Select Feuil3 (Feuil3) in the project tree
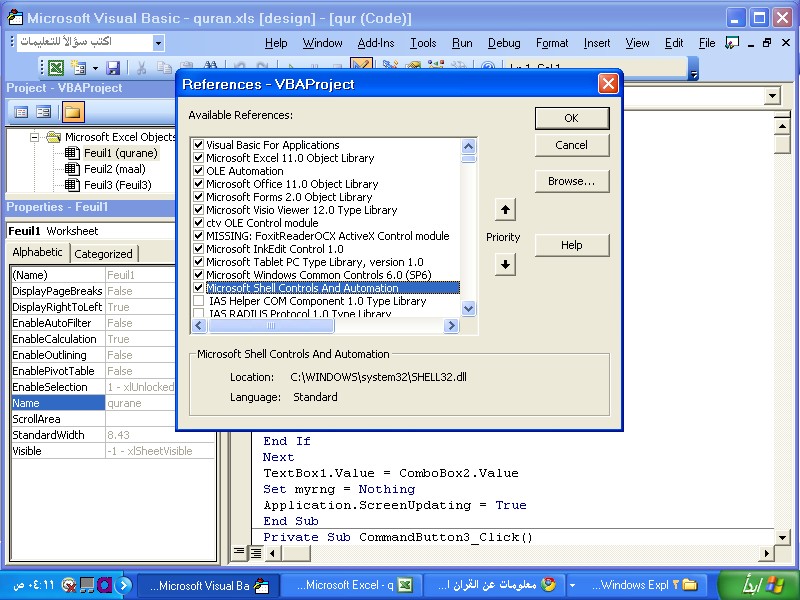 click(x=117, y=185)
